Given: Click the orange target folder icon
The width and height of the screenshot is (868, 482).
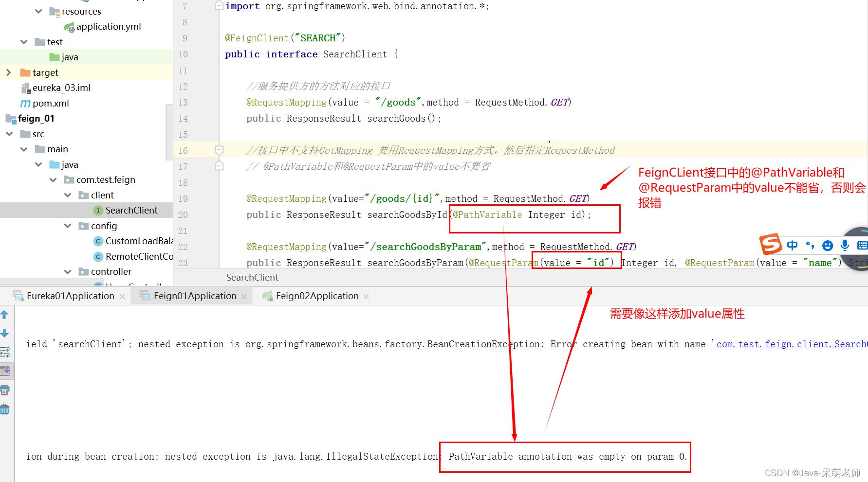Looking at the screenshot, I should [25, 72].
